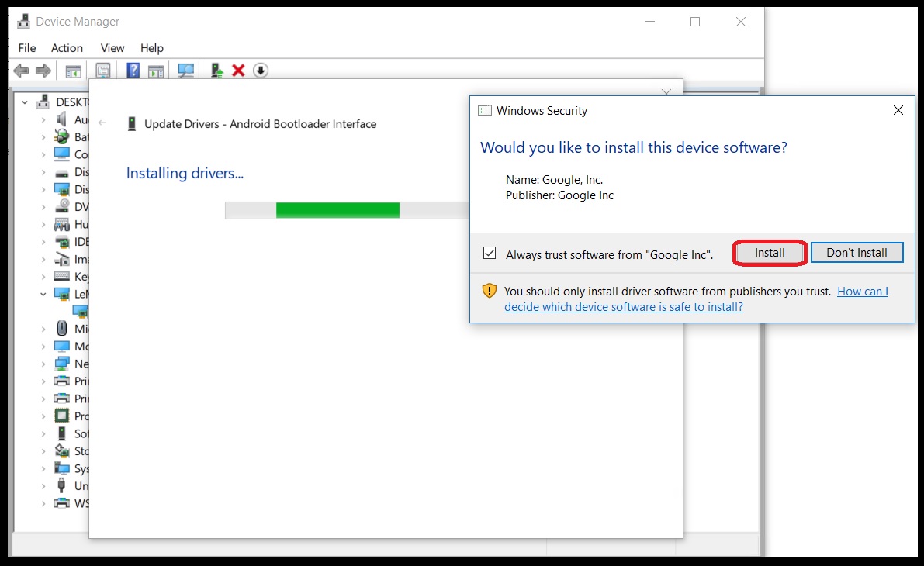Uncheck Always trust software from Google Inc

pos(489,254)
